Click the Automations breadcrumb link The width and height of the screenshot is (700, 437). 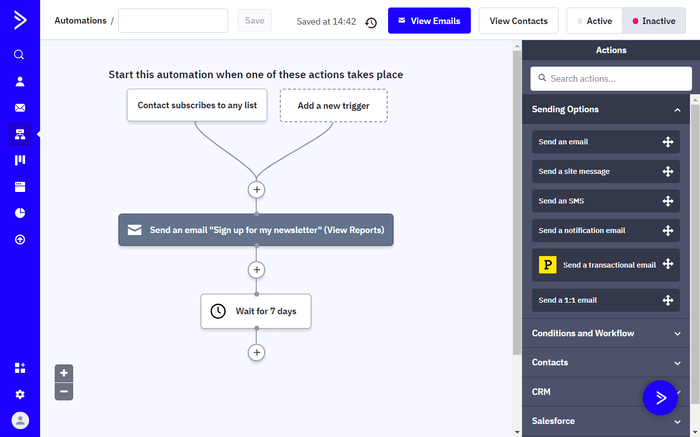(80, 21)
